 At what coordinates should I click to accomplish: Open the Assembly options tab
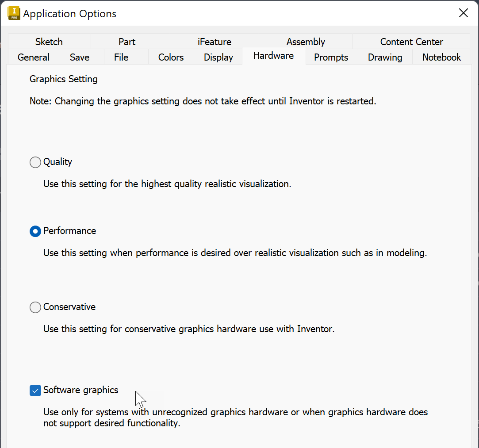point(306,42)
